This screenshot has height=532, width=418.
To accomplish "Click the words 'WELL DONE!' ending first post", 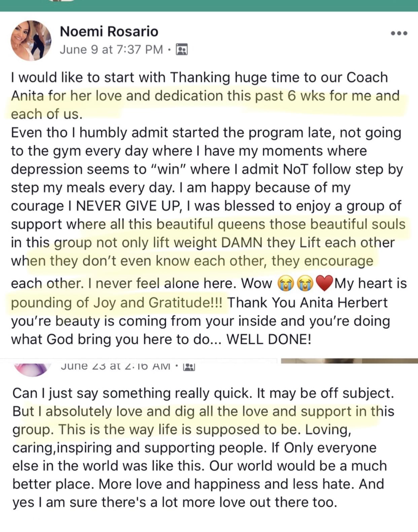I will (269, 339).
